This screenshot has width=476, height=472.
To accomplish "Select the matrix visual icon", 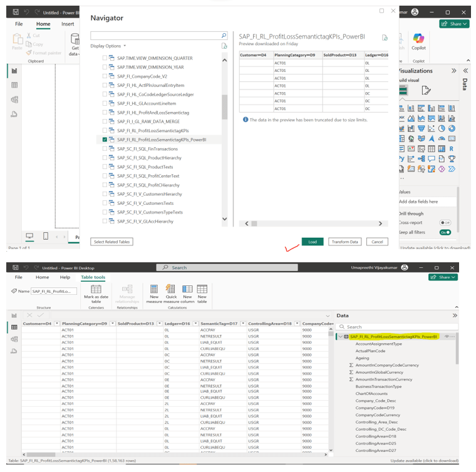I will tap(442, 148).
